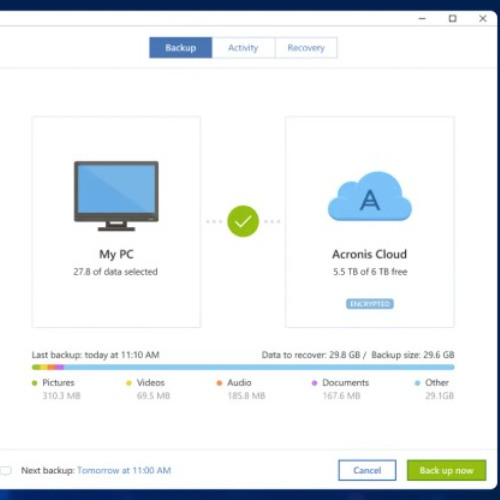Click the Videos category label

click(x=151, y=383)
